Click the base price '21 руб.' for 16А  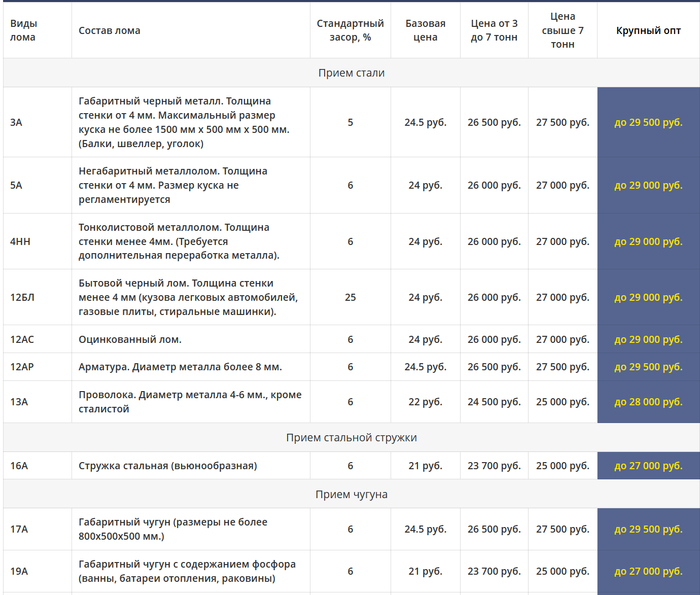426,466
